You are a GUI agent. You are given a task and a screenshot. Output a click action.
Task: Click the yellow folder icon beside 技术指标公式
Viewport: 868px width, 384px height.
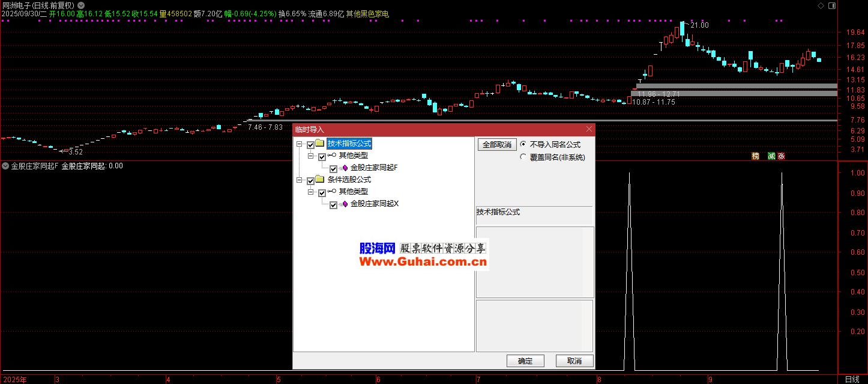click(x=320, y=144)
